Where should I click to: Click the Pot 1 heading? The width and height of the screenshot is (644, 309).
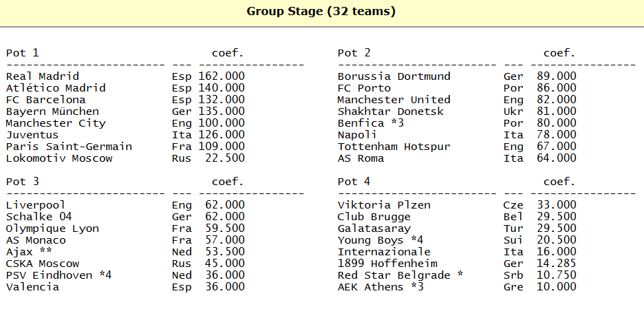(x=23, y=53)
